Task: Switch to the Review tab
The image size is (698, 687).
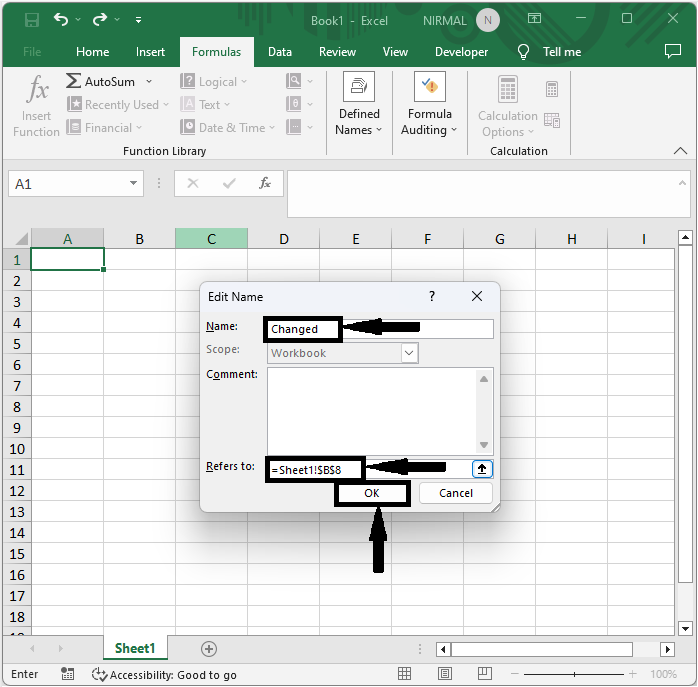Action: (x=337, y=52)
